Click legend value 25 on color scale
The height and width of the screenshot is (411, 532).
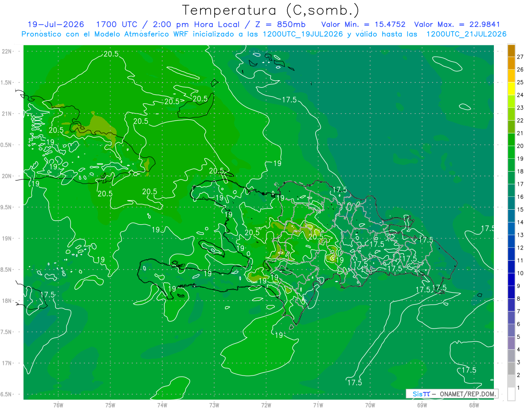[x=520, y=82]
